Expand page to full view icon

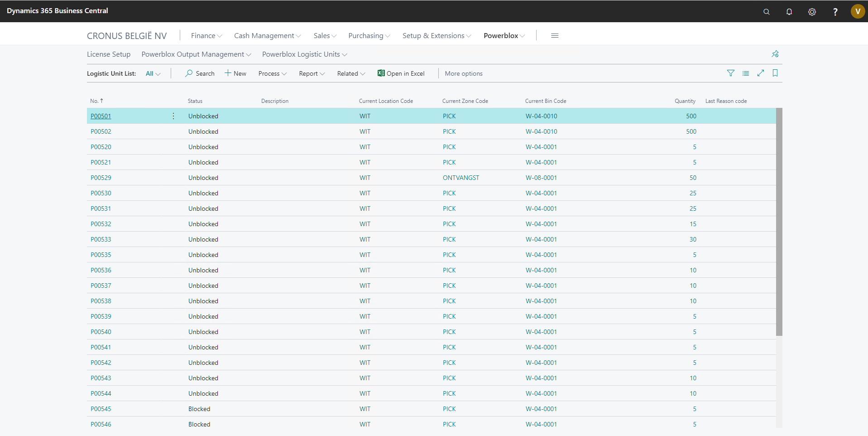[x=760, y=73]
